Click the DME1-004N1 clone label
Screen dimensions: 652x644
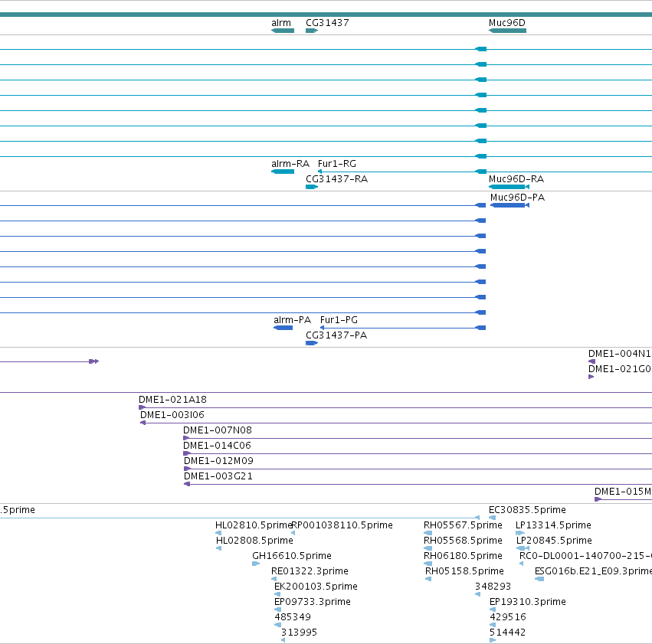click(x=620, y=354)
